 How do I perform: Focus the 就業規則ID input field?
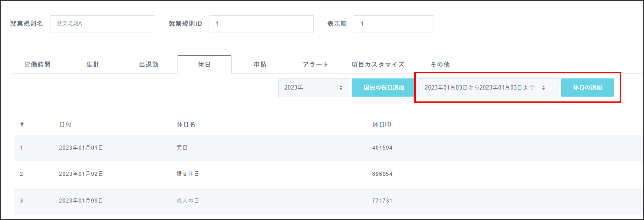coord(261,24)
